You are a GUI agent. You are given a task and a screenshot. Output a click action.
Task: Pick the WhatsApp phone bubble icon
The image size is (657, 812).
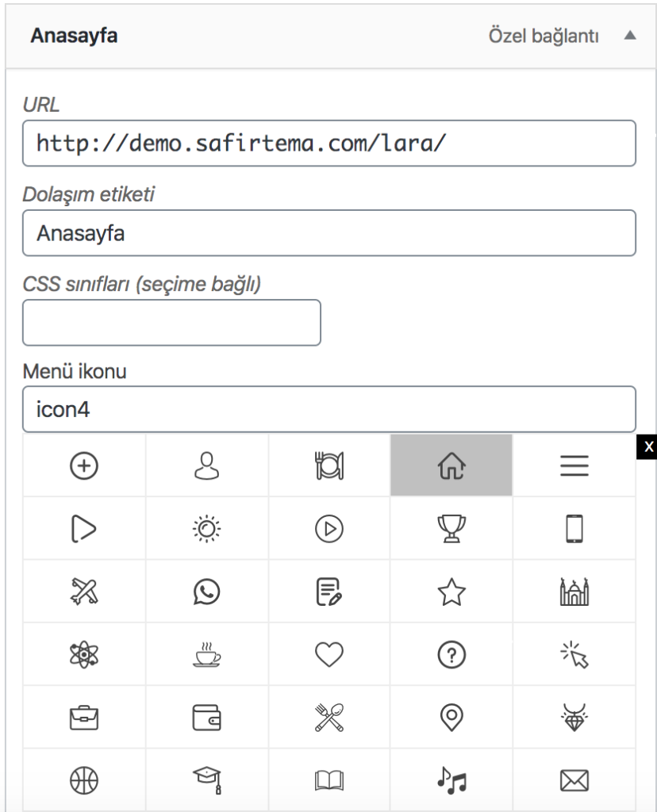click(x=206, y=592)
